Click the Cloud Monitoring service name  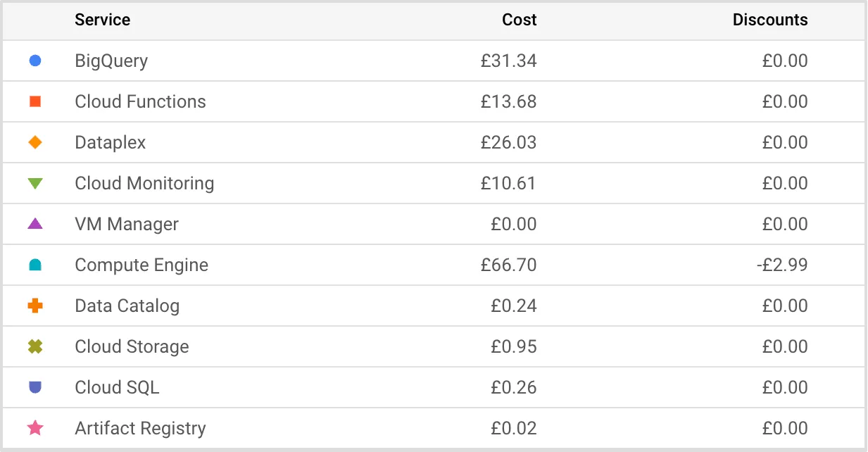click(144, 184)
